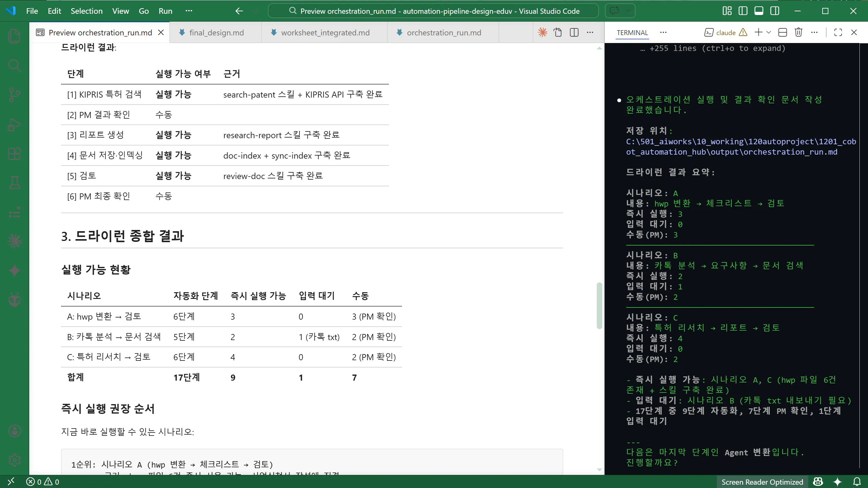Select the TERMINAL panel tab
The height and width of the screenshot is (488, 868).
pos(632,32)
